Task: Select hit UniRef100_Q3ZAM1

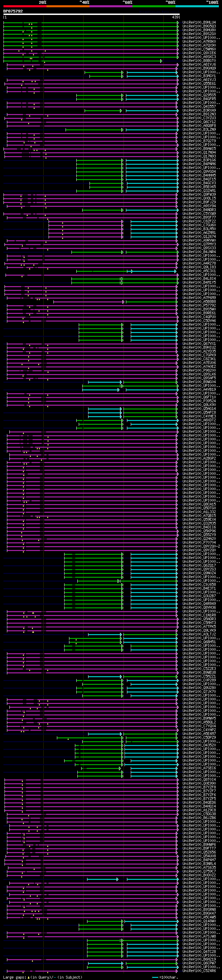Action: click(199, 191)
